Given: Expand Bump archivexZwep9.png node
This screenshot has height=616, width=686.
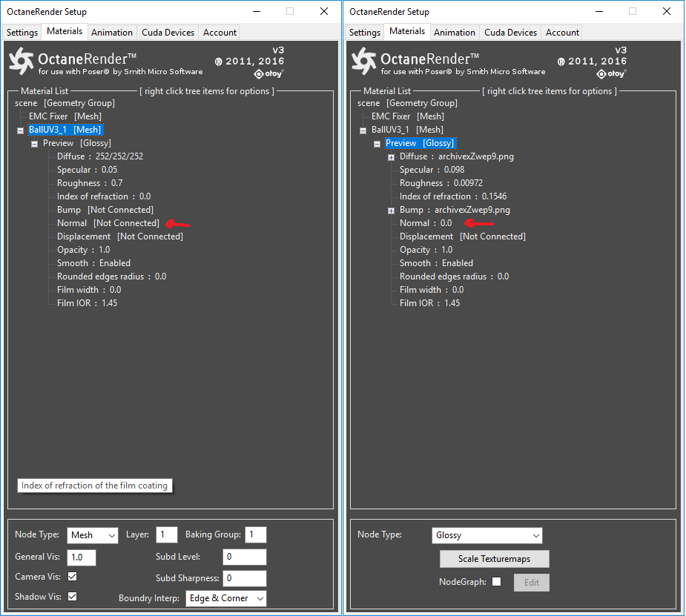Looking at the screenshot, I should pos(391,211).
